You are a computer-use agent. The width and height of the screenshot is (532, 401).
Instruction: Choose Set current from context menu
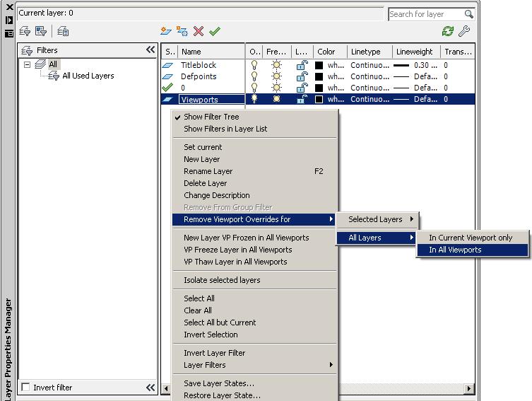click(x=254, y=147)
